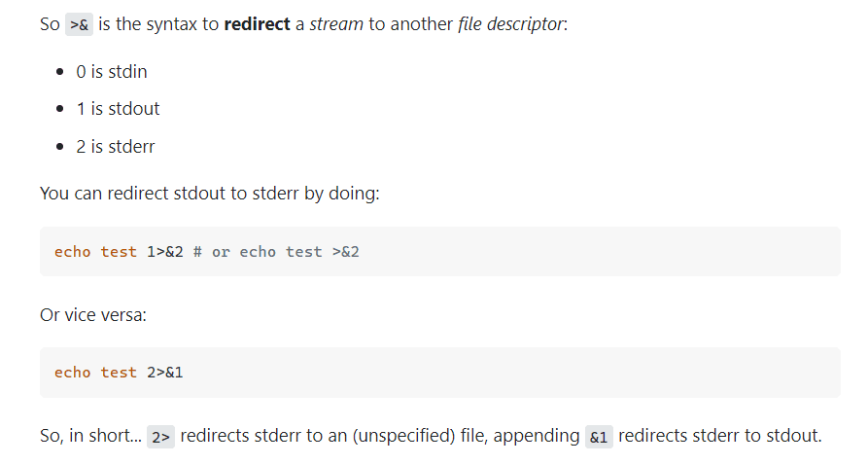Click the comment # or echo test >&2

pos(276,252)
